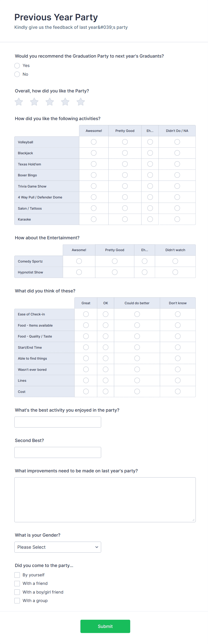The height and width of the screenshot is (644, 208).
Task: Select the fourth star in the rating row
Action: click(x=65, y=102)
